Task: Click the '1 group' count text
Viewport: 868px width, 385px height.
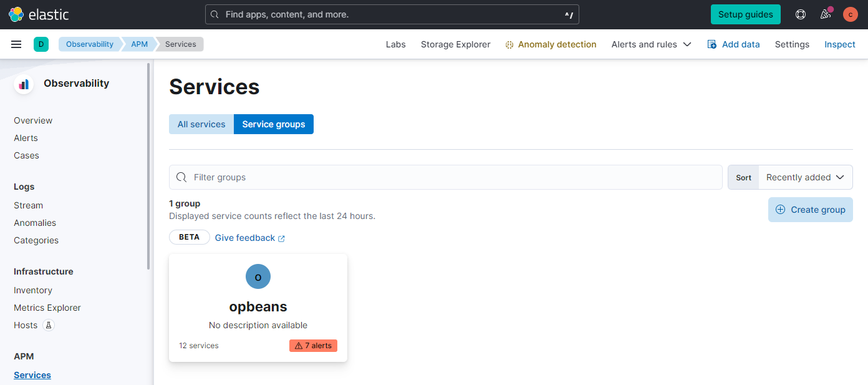Action: [x=185, y=203]
